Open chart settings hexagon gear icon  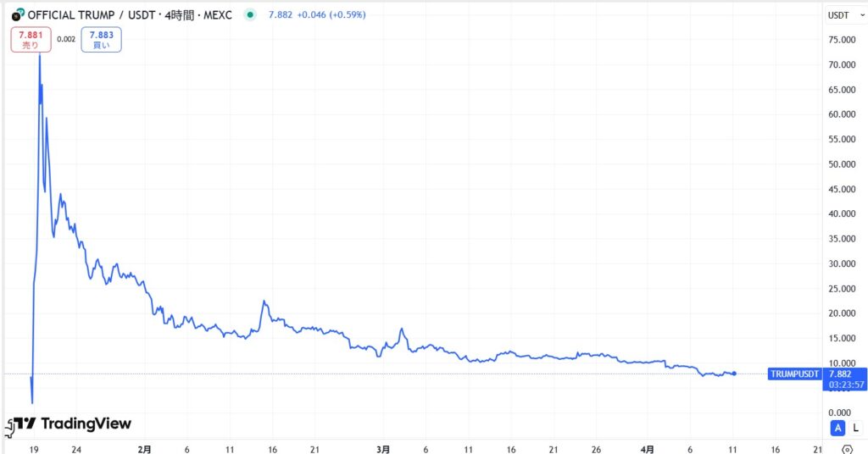pos(847,449)
